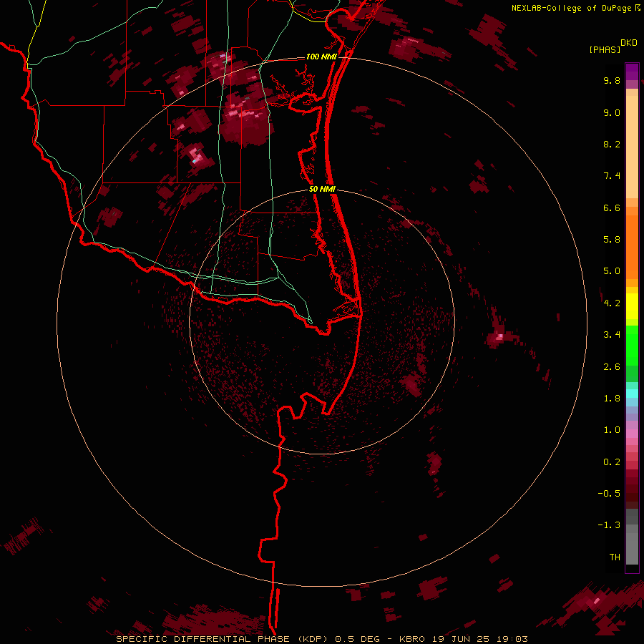The image size is (644, 644).
Task: Click the 100 NMI range ring label
Action: click(321, 57)
